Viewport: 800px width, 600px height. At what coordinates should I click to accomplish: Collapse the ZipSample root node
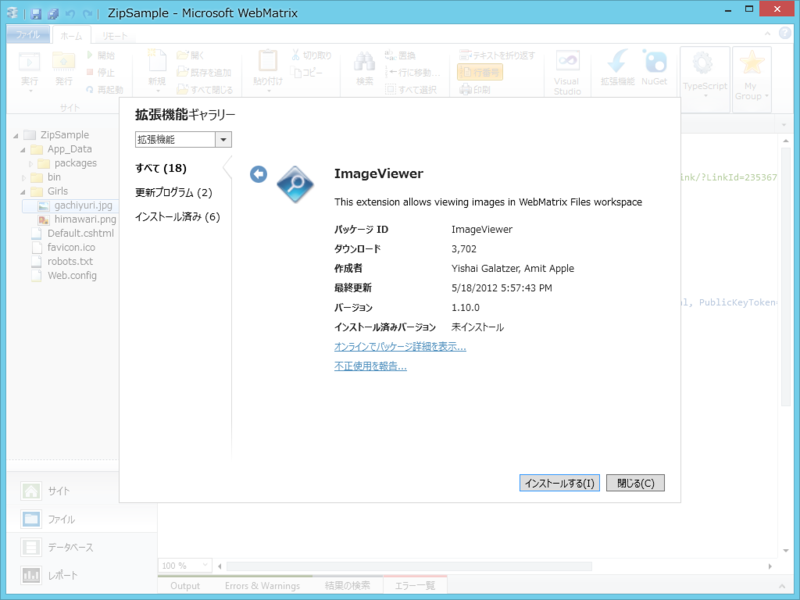click(x=16, y=135)
